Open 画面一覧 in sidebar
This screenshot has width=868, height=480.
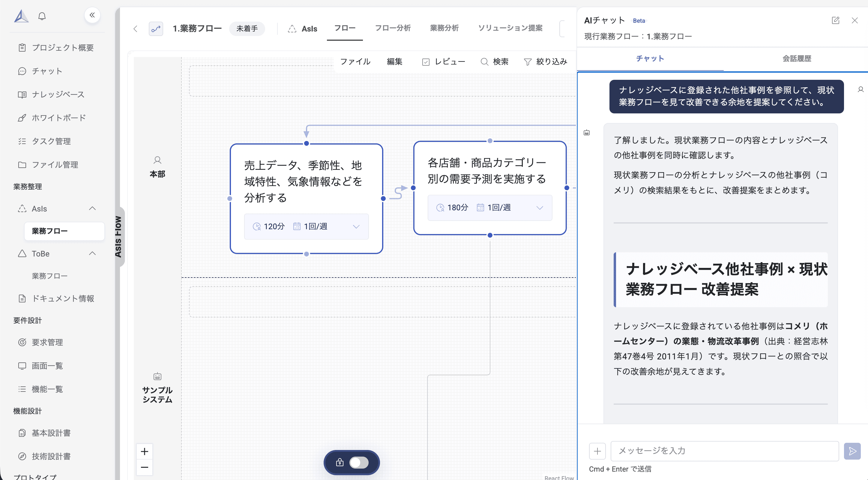pos(40,366)
